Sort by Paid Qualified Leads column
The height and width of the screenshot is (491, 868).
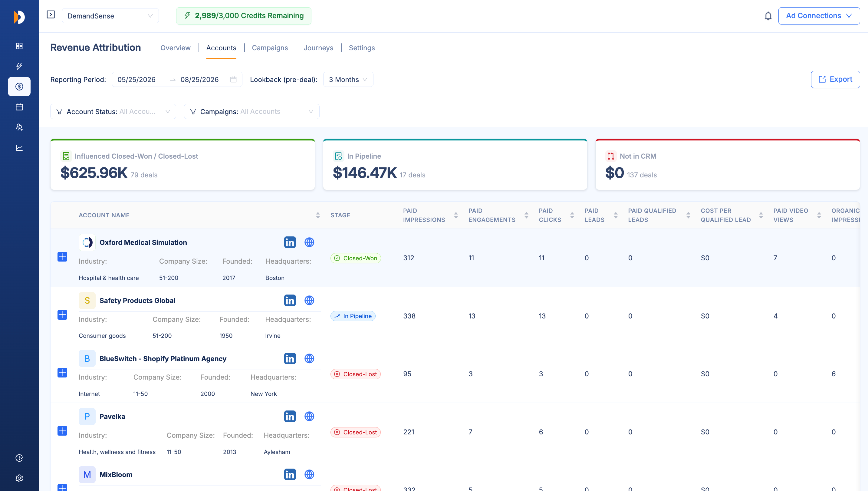tap(688, 215)
